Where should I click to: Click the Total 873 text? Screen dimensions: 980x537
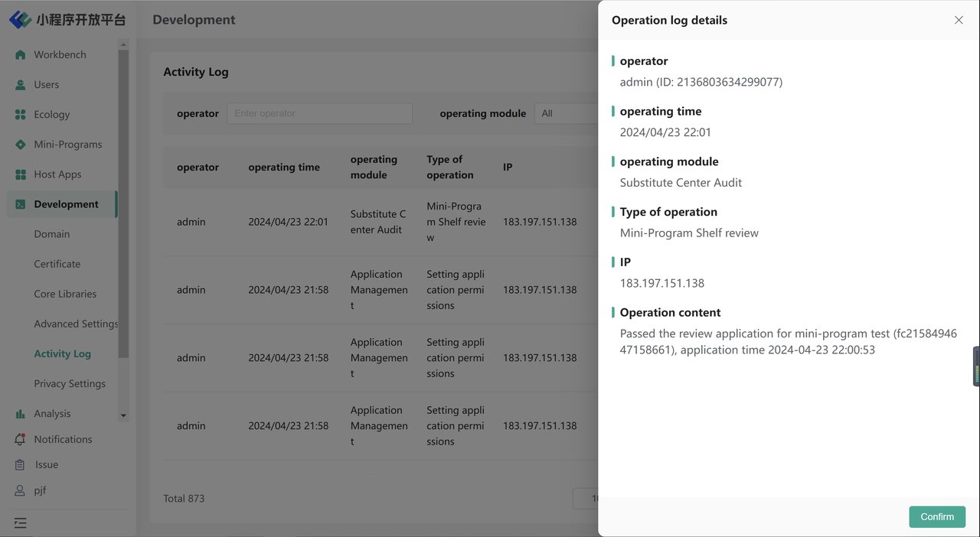tap(184, 499)
